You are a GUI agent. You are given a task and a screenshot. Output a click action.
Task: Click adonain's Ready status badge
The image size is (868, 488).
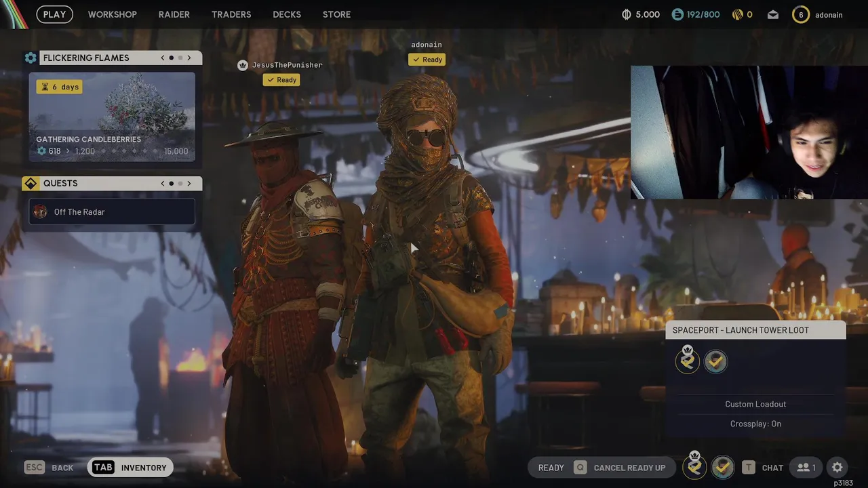[x=427, y=60]
